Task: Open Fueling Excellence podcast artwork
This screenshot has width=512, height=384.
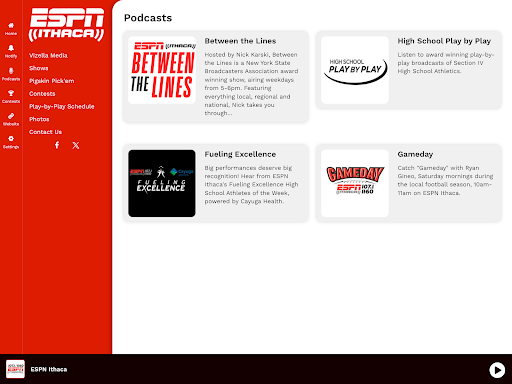Action: point(162,183)
